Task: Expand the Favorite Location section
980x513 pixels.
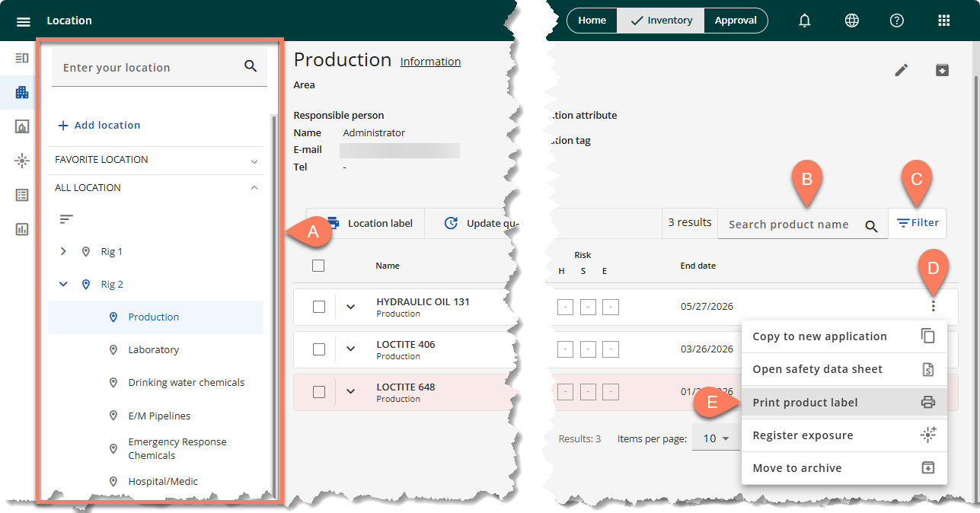Action: pyautogui.click(x=254, y=161)
